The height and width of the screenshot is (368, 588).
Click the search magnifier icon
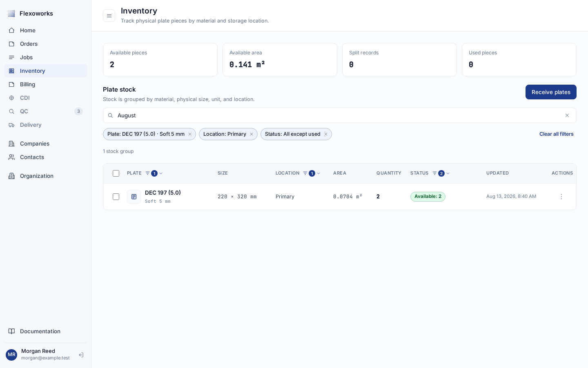(x=110, y=115)
